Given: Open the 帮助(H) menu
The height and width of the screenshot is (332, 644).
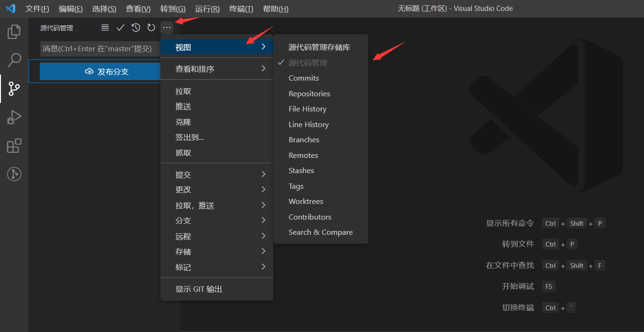Looking at the screenshot, I should [x=275, y=9].
